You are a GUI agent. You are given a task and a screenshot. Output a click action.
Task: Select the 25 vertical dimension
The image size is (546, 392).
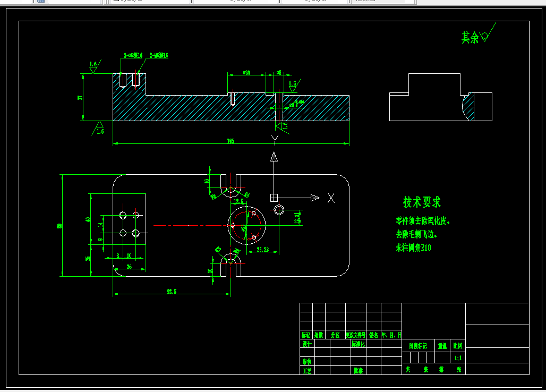pos(88,258)
